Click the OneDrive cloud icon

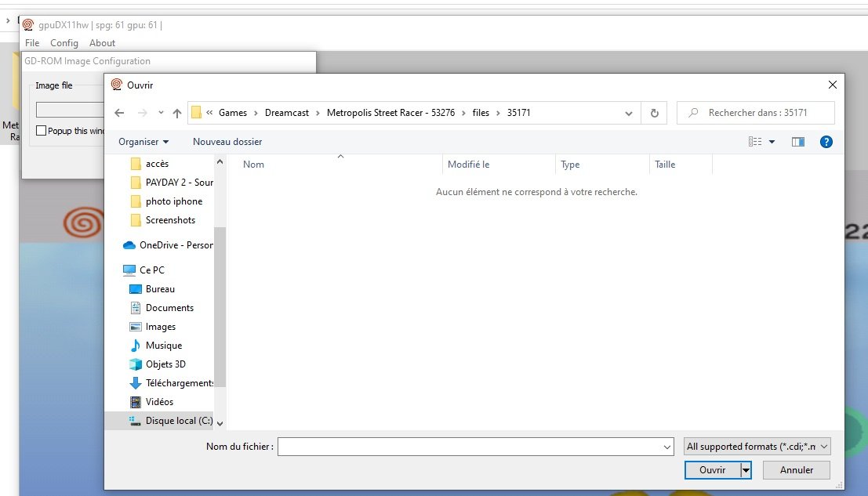129,245
